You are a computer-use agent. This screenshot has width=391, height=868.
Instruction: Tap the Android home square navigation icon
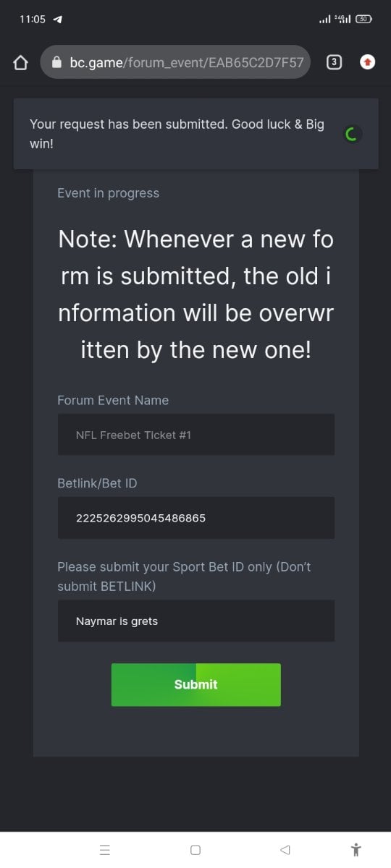(x=195, y=850)
